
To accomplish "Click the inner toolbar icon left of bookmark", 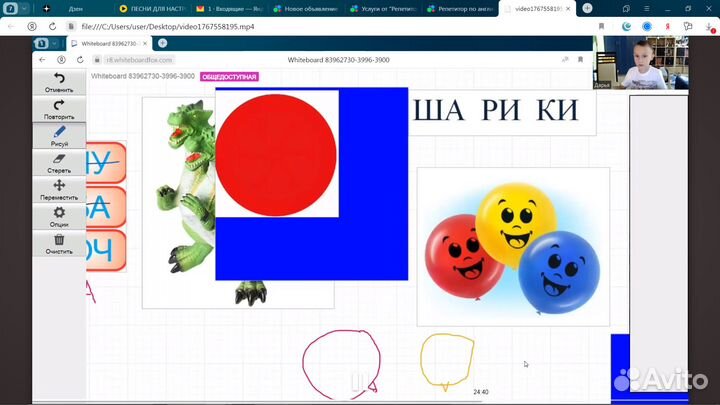I will tap(565, 60).
